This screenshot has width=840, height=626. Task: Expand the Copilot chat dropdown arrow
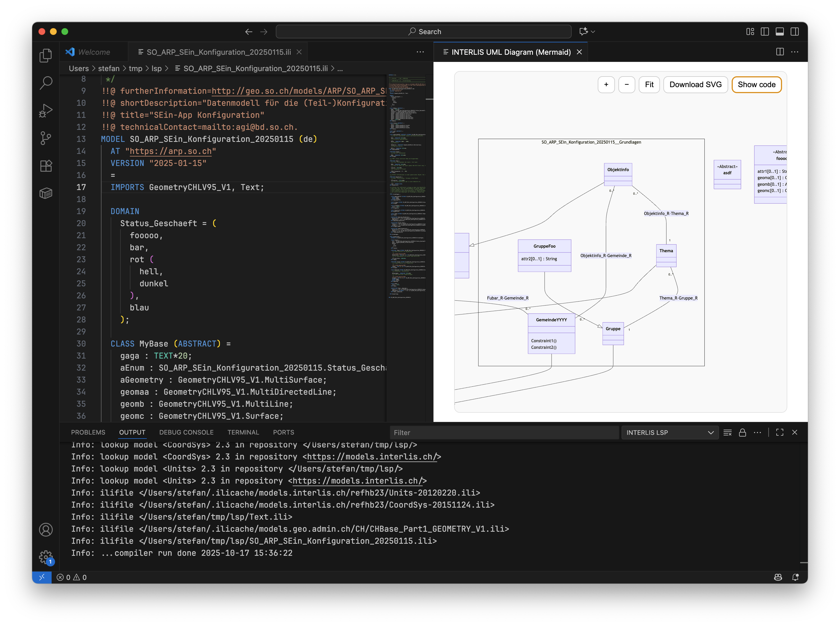(593, 32)
